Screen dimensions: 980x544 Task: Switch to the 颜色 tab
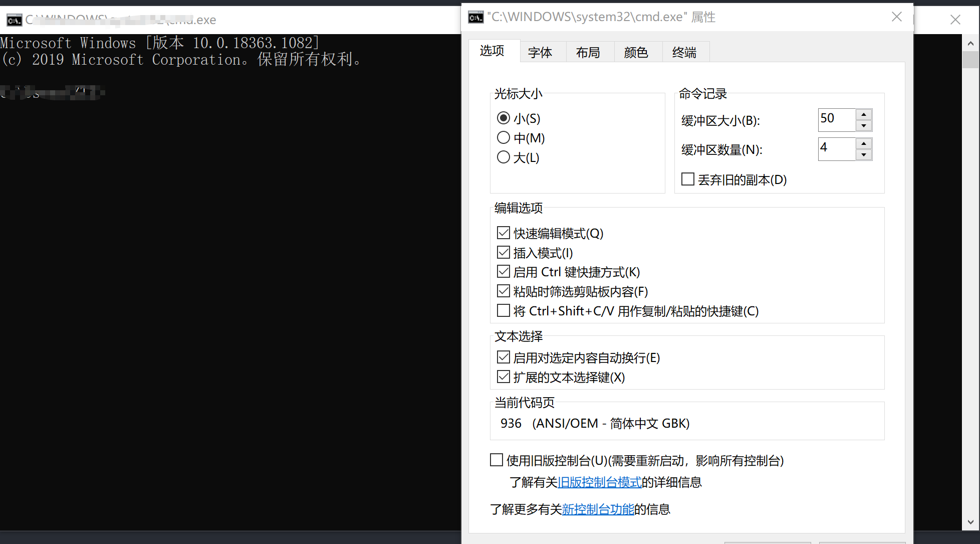636,52
